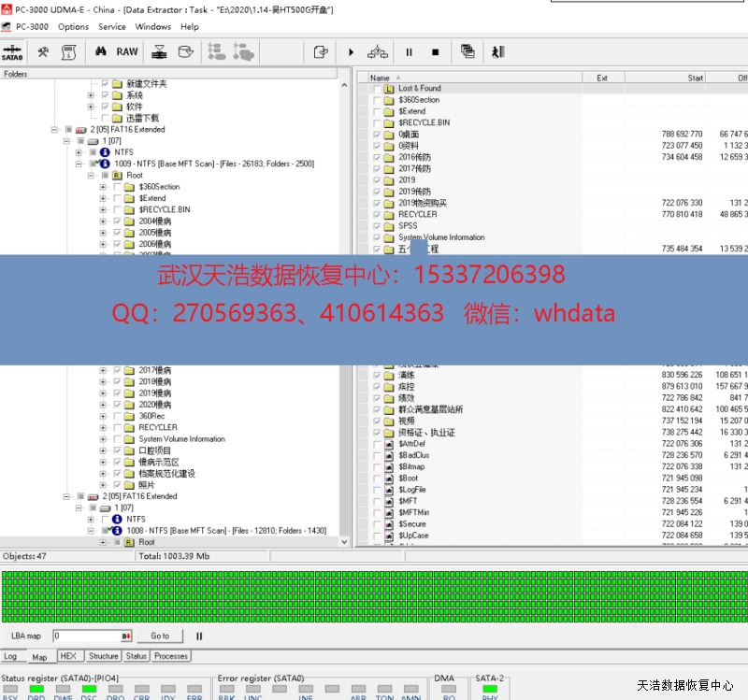The image size is (748, 700).
Task: Open the wrench and hammer tools icon
Action: click(x=43, y=52)
